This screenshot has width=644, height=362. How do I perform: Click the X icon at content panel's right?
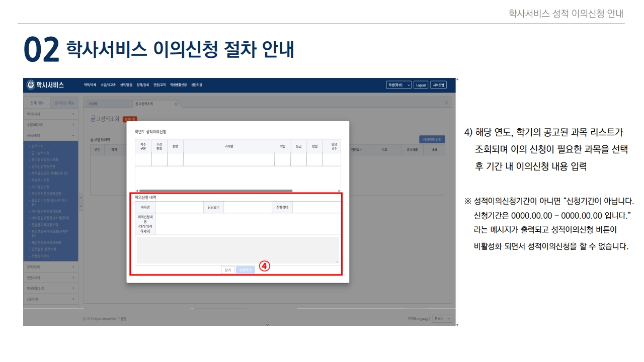click(x=446, y=103)
